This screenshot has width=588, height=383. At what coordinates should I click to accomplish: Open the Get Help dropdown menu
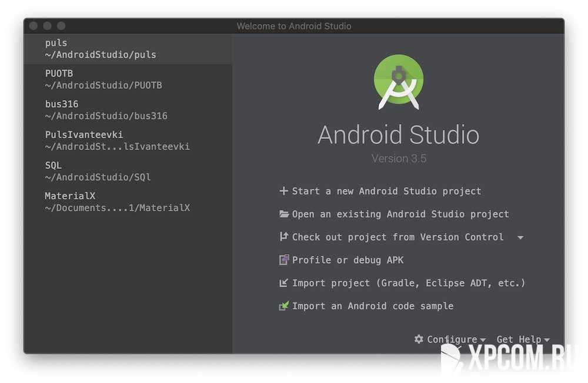[x=523, y=339]
